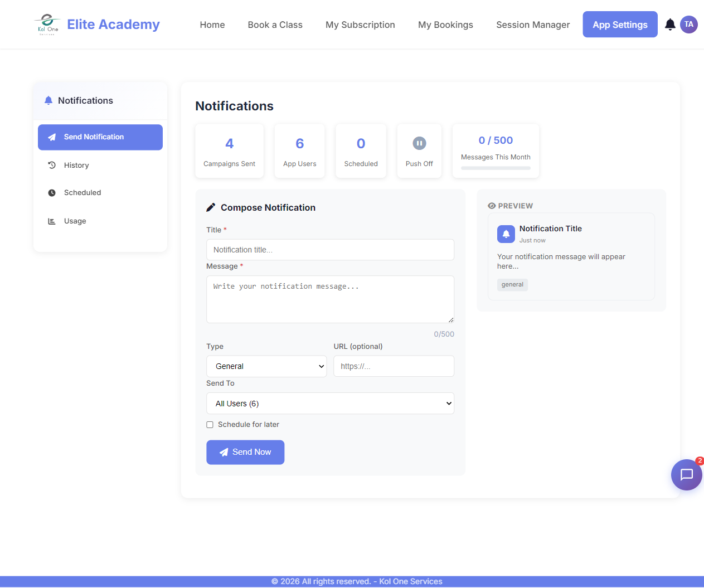The height and width of the screenshot is (588, 704).
Task: Click the App Settings button
Action: point(620,25)
